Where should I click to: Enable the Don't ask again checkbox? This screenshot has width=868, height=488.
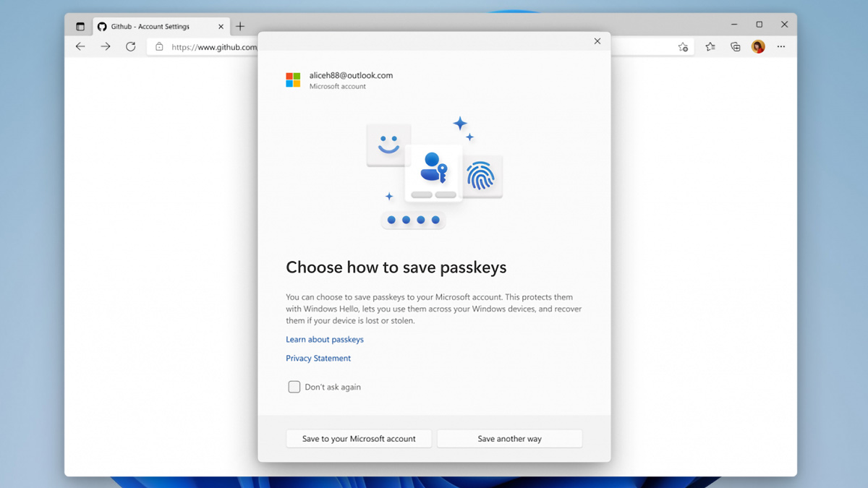294,387
